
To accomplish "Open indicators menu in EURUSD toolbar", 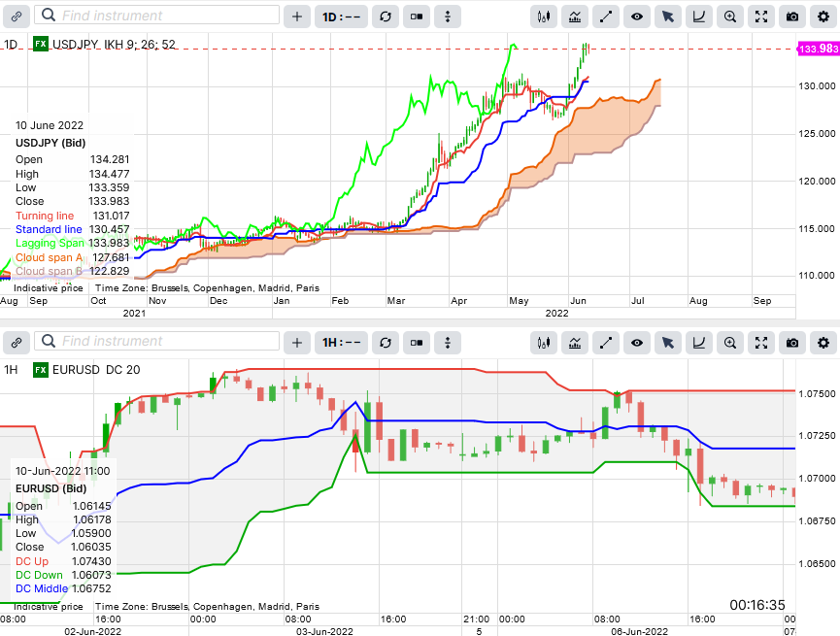I will (575, 343).
